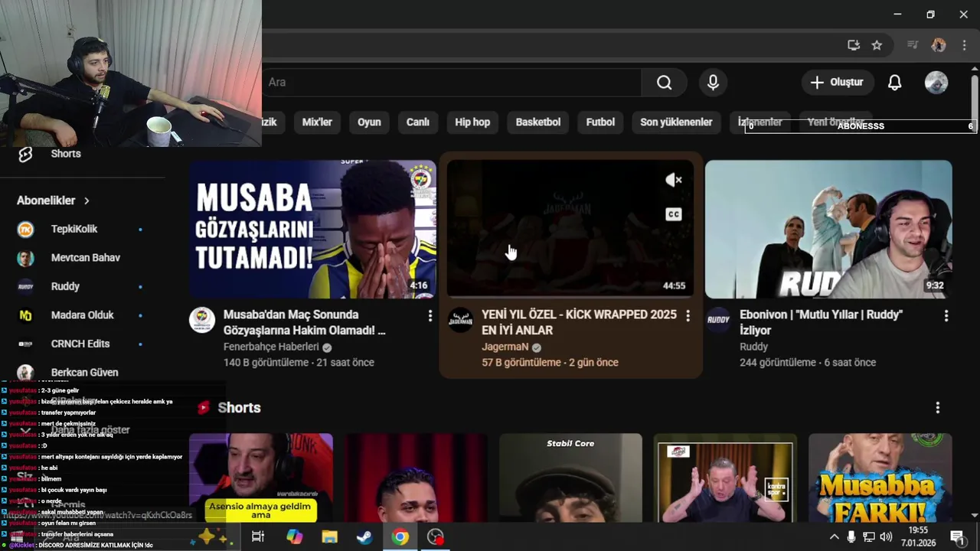This screenshot has height=551, width=980.
Task: Play the Ebonivon Ruddy video thumbnail
Action: click(x=828, y=229)
